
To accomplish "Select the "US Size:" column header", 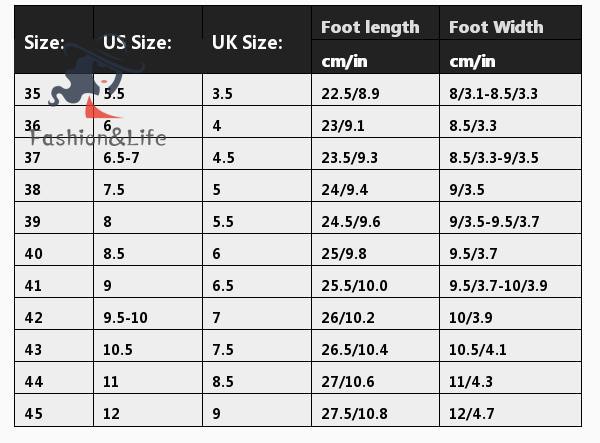I will (x=137, y=43).
